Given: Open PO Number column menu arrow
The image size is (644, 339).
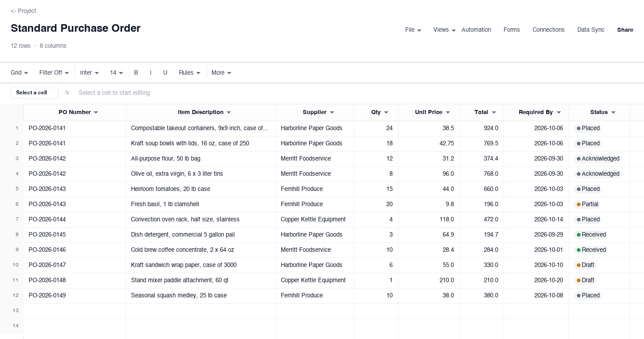Looking at the screenshot, I should [96, 113].
